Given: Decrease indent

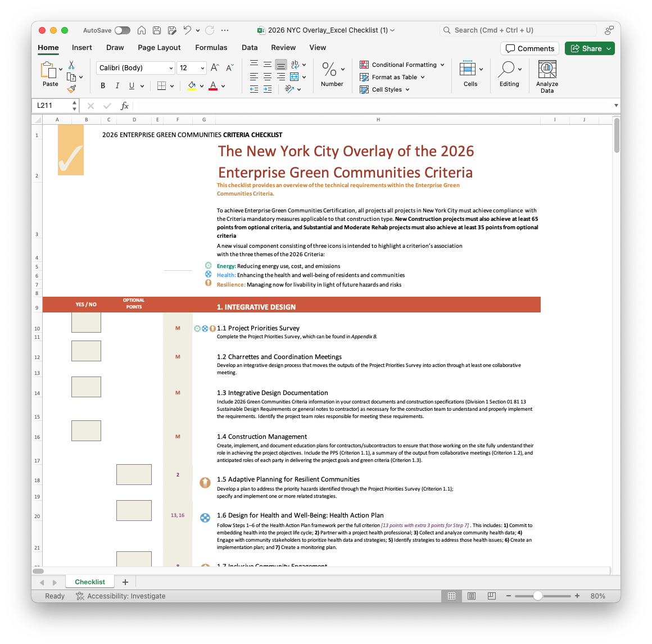Looking at the screenshot, I should [x=254, y=89].
